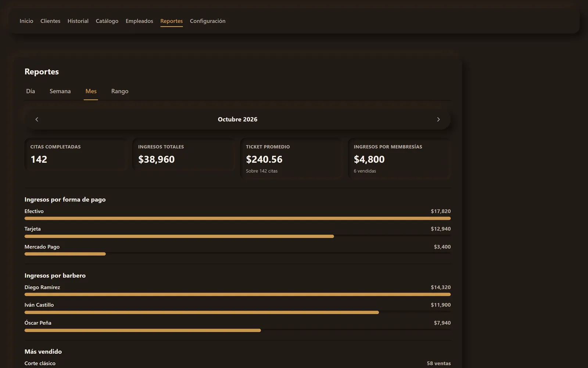588x368 pixels.
Task: Click the Efectivo label
Action: coord(34,211)
